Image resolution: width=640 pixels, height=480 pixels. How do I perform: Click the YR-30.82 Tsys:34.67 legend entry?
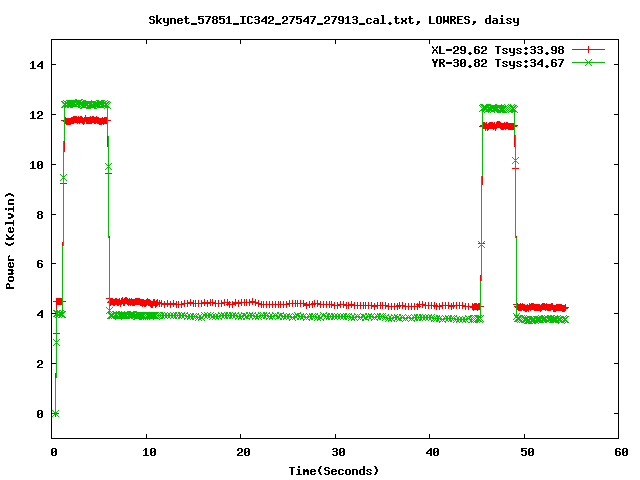[x=498, y=63]
